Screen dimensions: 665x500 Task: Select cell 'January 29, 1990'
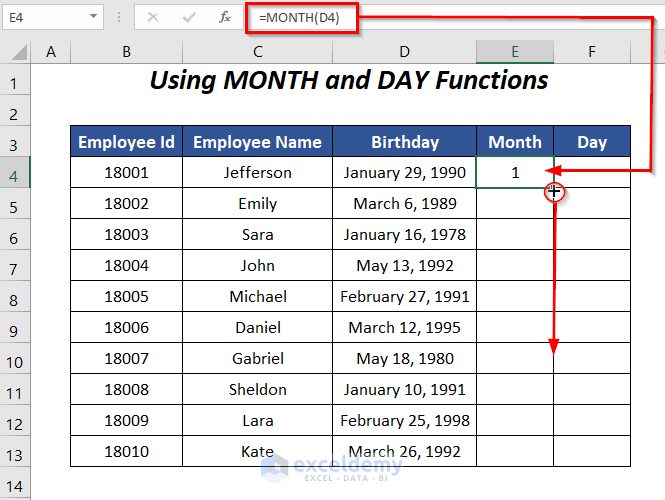pyautogui.click(x=405, y=172)
